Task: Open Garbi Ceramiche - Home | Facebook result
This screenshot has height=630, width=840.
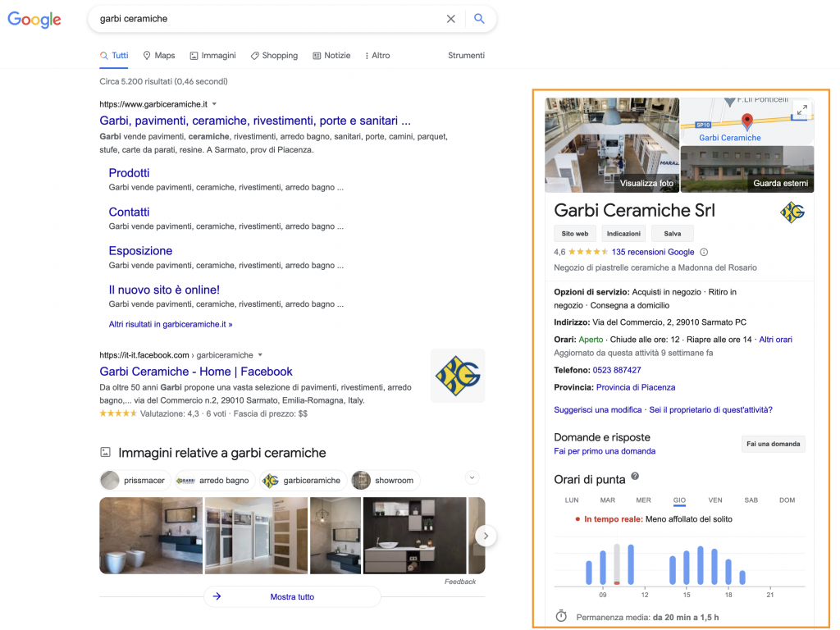Action: point(196,372)
